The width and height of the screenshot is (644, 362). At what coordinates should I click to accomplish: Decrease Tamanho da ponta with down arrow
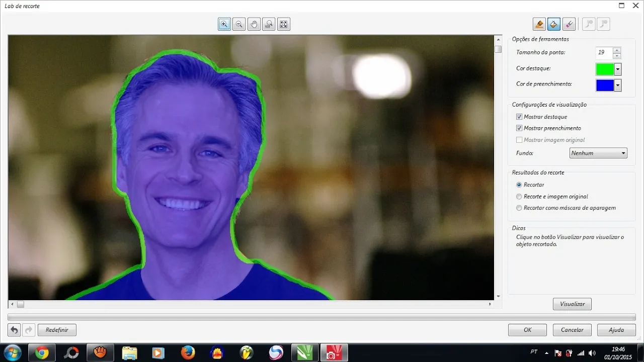617,55
